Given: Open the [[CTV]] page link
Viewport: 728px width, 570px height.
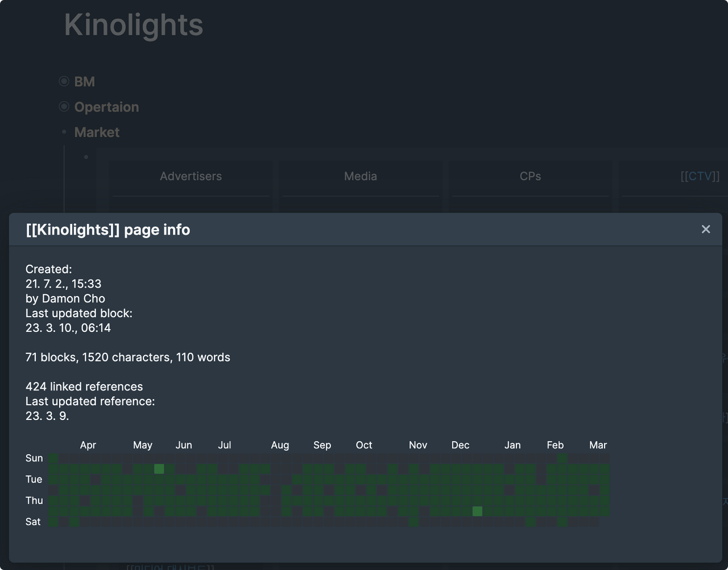Looking at the screenshot, I should 700,176.
